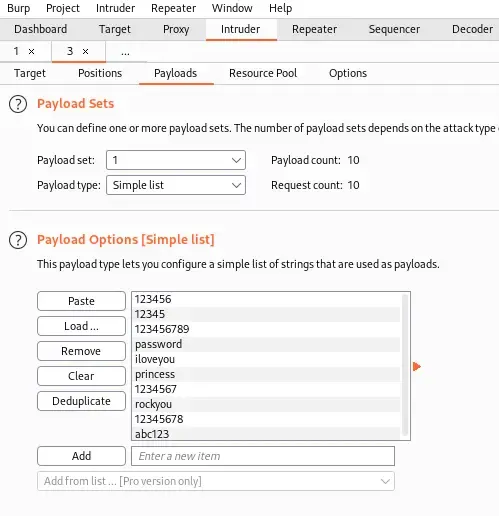Viewport: 499px width, 516px height.
Task: Open the Payloads sub-tab
Action: point(176,73)
